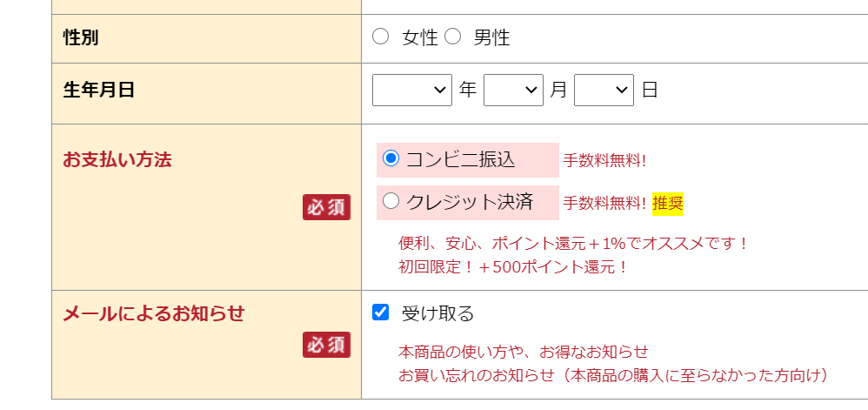Uncheck the 受け取る email notification checkbox

pos(380,313)
